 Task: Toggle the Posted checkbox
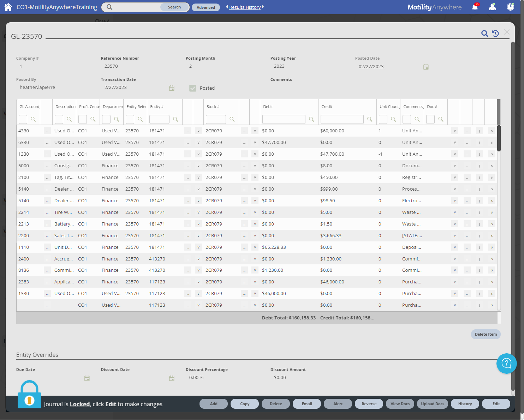pyautogui.click(x=193, y=88)
